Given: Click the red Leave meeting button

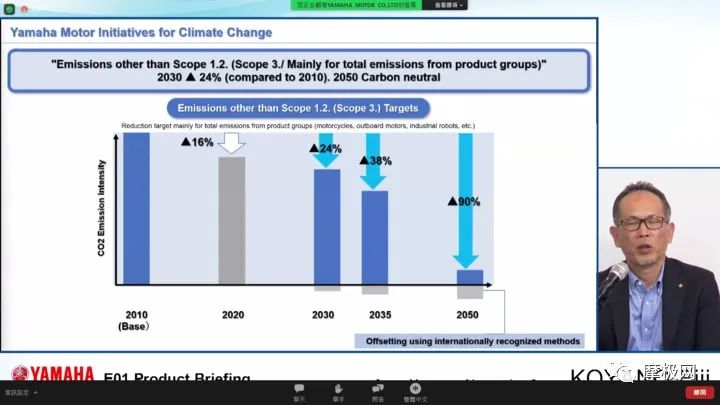Looking at the screenshot, I should click(x=699, y=392).
